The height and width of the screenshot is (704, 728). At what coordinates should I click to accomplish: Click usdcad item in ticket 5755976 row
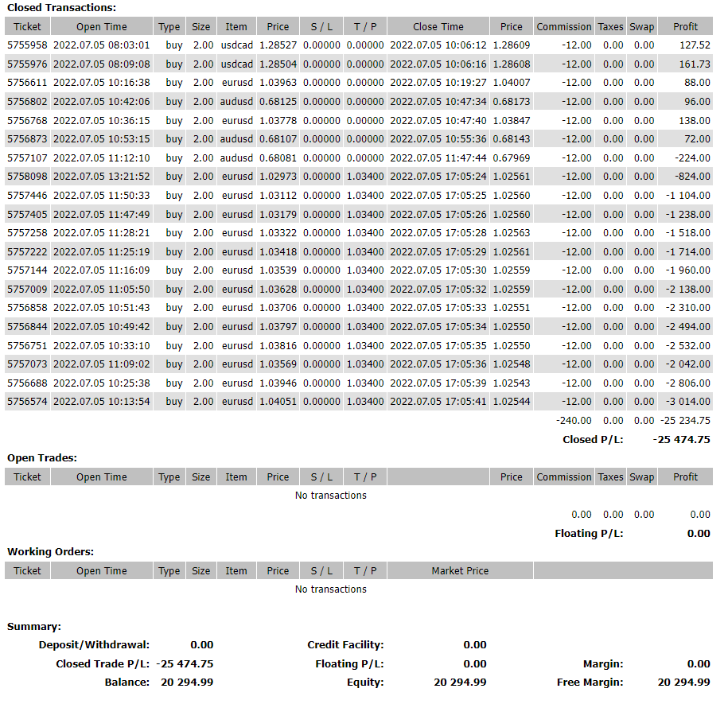pyautogui.click(x=237, y=64)
